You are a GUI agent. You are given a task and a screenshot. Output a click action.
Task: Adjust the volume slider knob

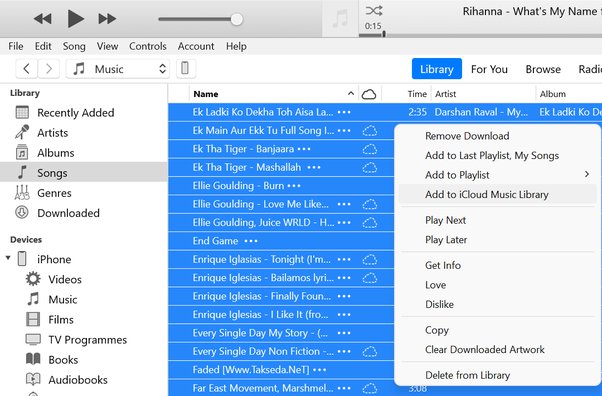point(236,19)
